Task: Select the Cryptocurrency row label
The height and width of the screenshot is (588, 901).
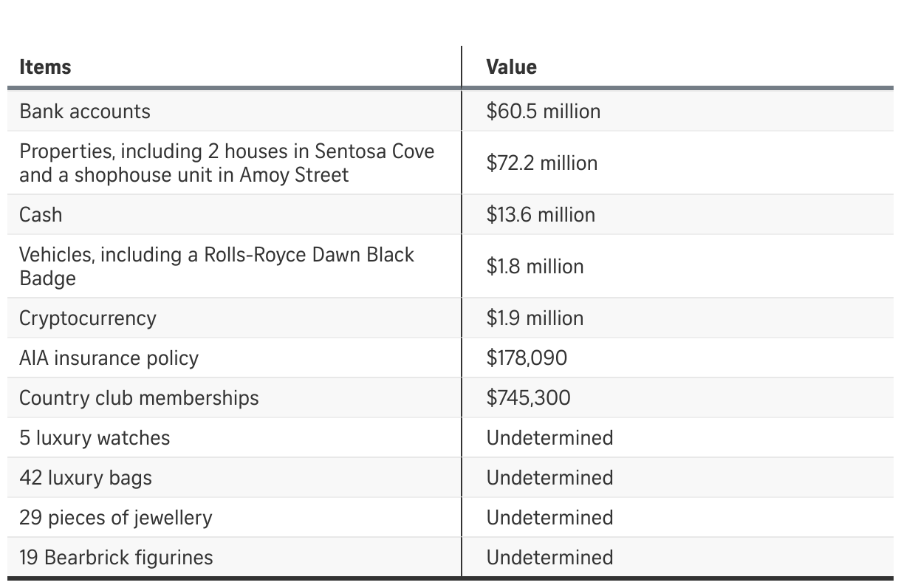Action: pyautogui.click(x=88, y=318)
